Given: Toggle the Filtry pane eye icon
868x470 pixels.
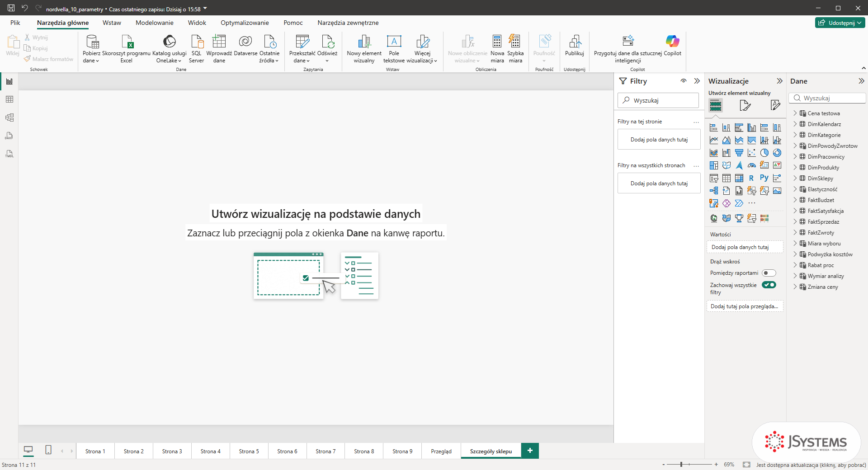Looking at the screenshot, I should pyautogui.click(x=684, y=81).
